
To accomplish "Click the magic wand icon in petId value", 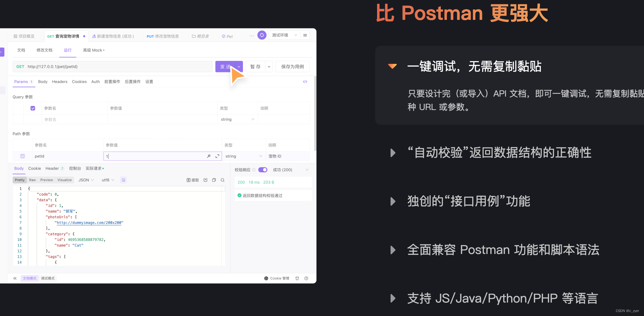I will pos(209,156).
